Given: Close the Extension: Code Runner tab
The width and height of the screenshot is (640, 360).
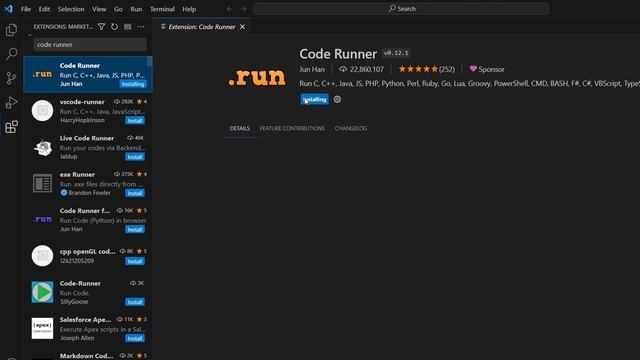Looking at the screenshot, I should coord(242,27).
